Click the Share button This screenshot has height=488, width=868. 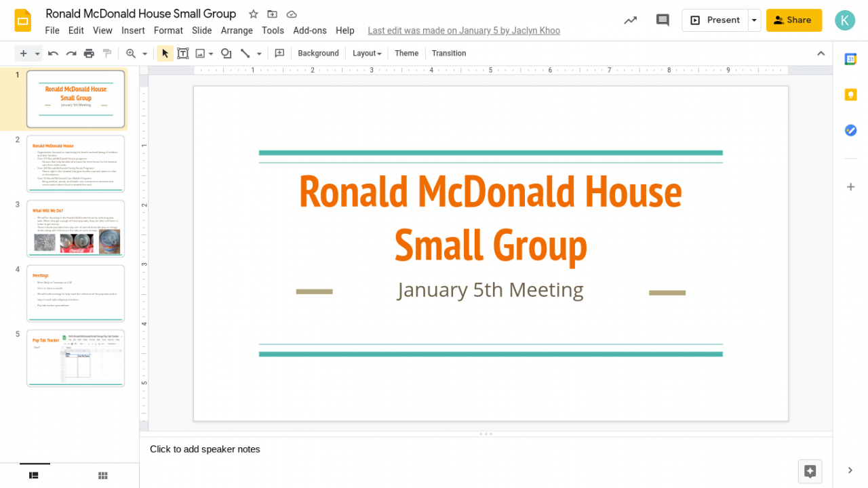pyautogui.click(x=794, y=20)
